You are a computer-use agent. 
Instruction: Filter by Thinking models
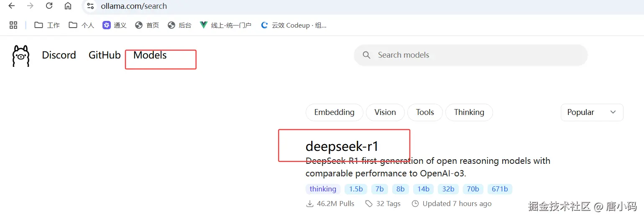pyautogui.click(x=469, y=112)
